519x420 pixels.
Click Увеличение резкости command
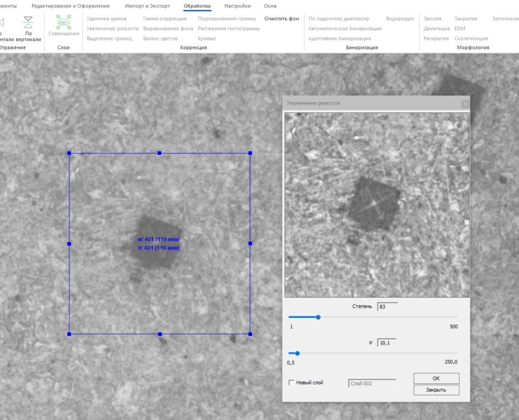coord(112,28)
